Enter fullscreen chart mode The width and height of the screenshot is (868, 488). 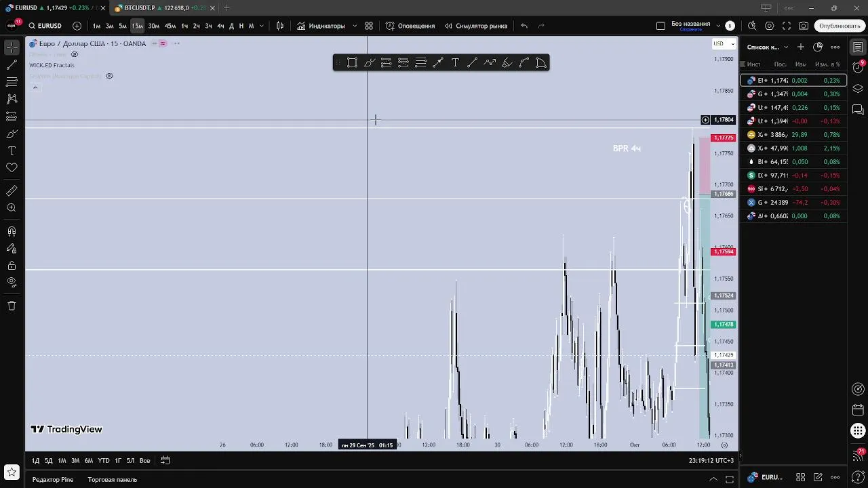pos(787,26)
